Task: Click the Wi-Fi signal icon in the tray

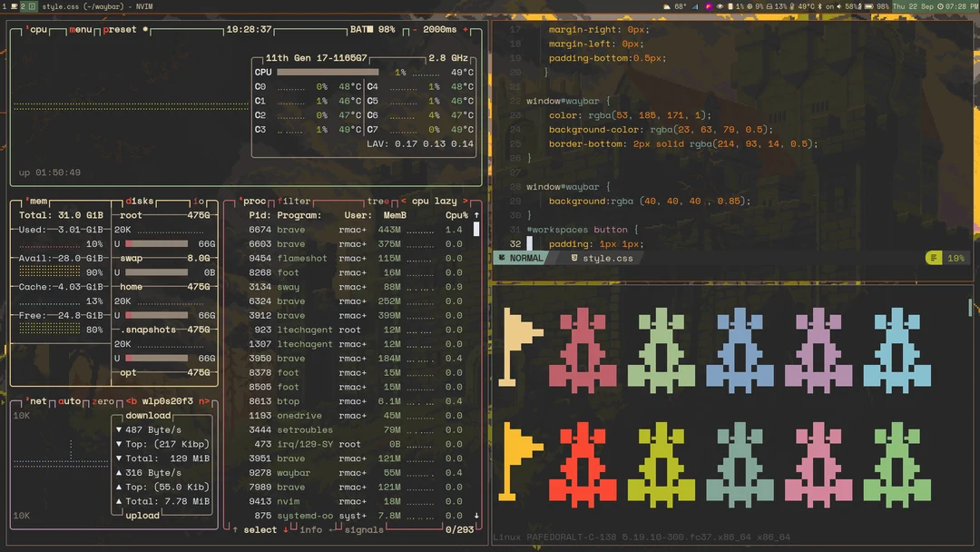Action: point(693,5)
